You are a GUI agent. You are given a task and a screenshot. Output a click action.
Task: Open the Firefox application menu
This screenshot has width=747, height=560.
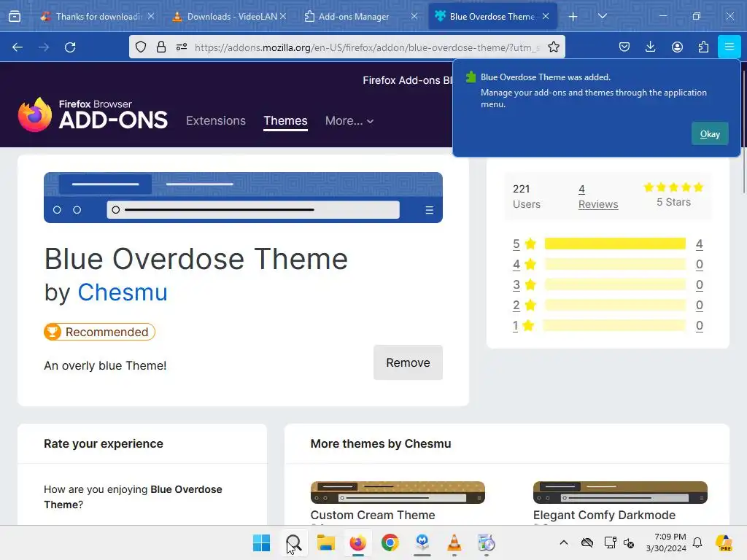(729, 47)
